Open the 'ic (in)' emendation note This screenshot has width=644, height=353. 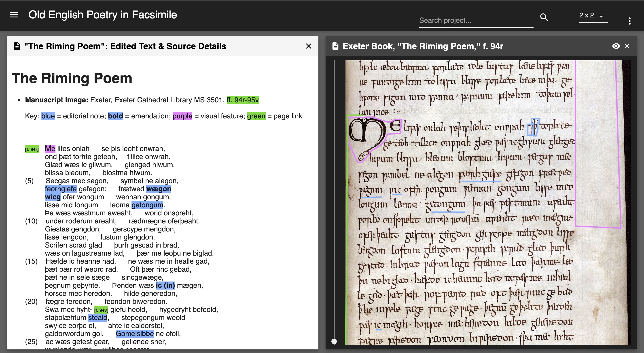[x=165, y=285]
